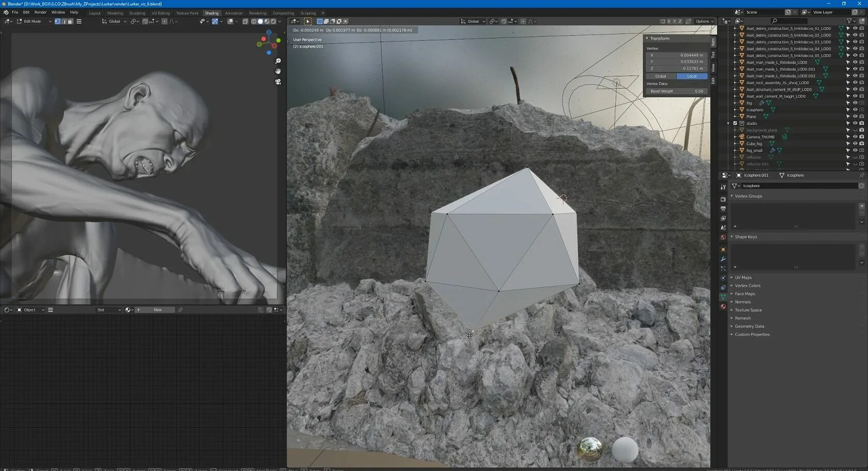Select face select mode icon
Screen dimensions: 868x471
(70, 21)
